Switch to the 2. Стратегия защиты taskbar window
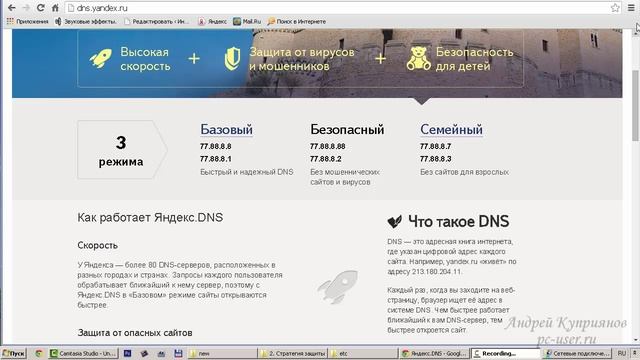 click(293, 353)
